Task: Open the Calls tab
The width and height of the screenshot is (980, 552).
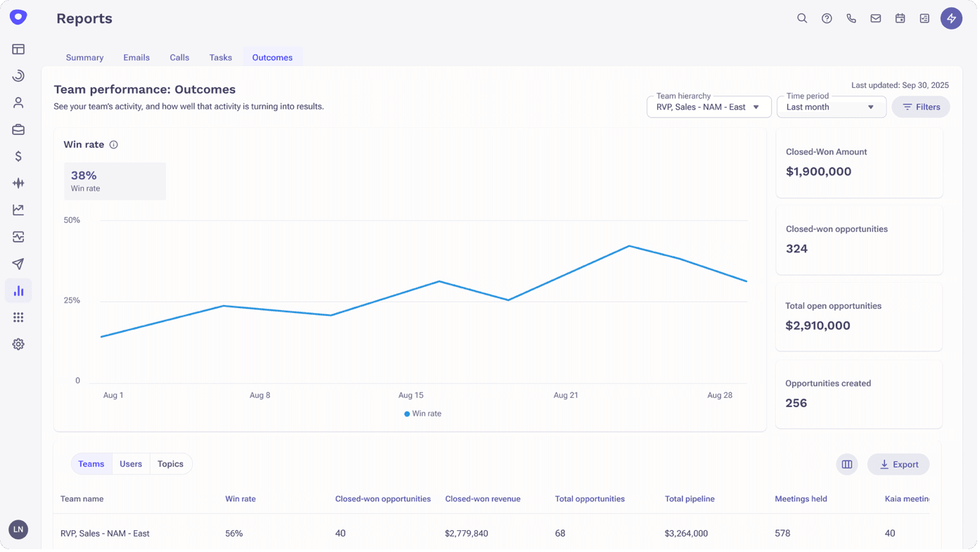Action: click(x=179, y=58)
